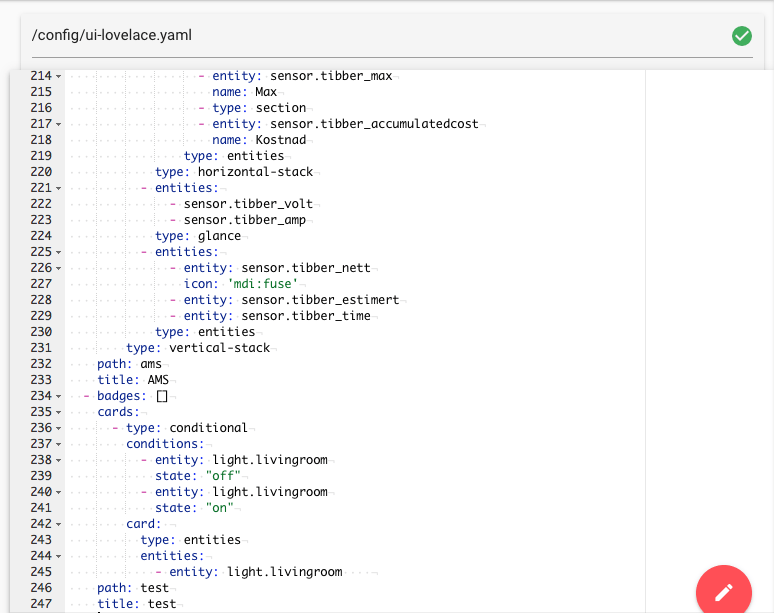Click the 'mdi:fuse' icon string
Viewport: 774px width, 613px height.
pyautogui.click(x=263, y=284)
